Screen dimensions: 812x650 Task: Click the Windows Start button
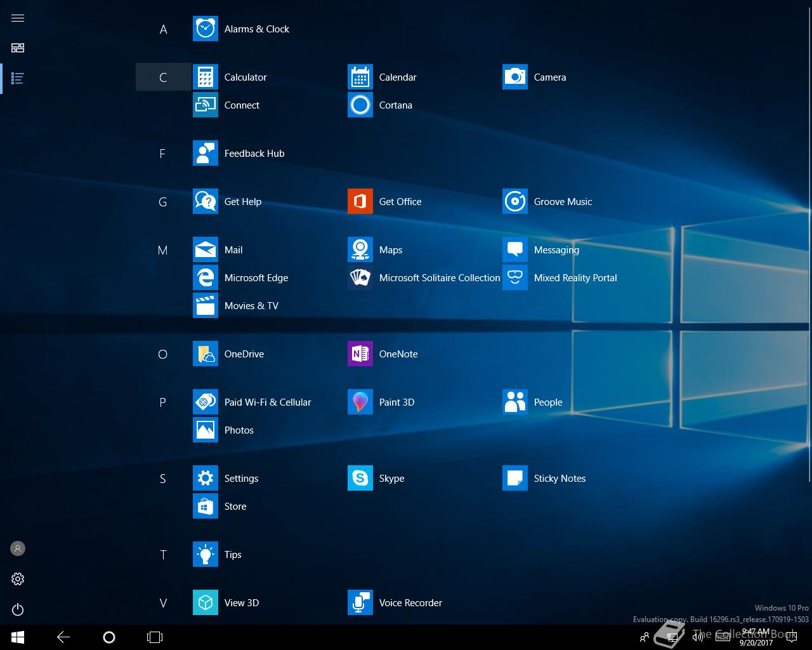18,637
